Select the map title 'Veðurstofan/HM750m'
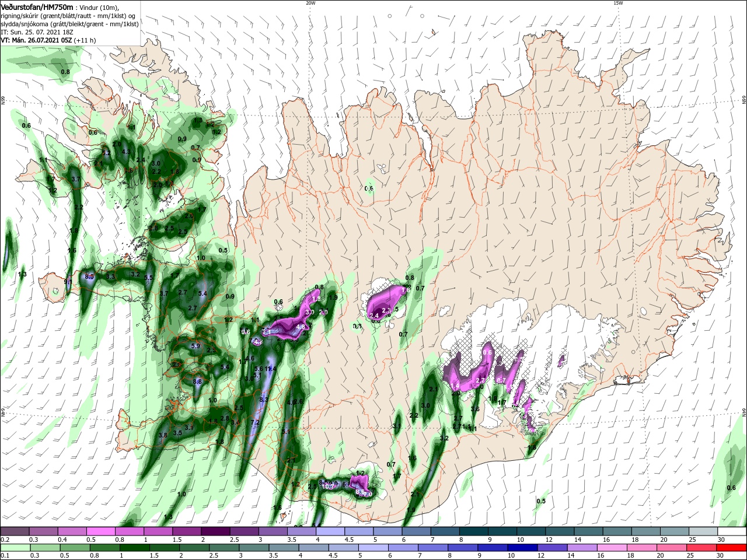The image size is (747, 560). 37,6
